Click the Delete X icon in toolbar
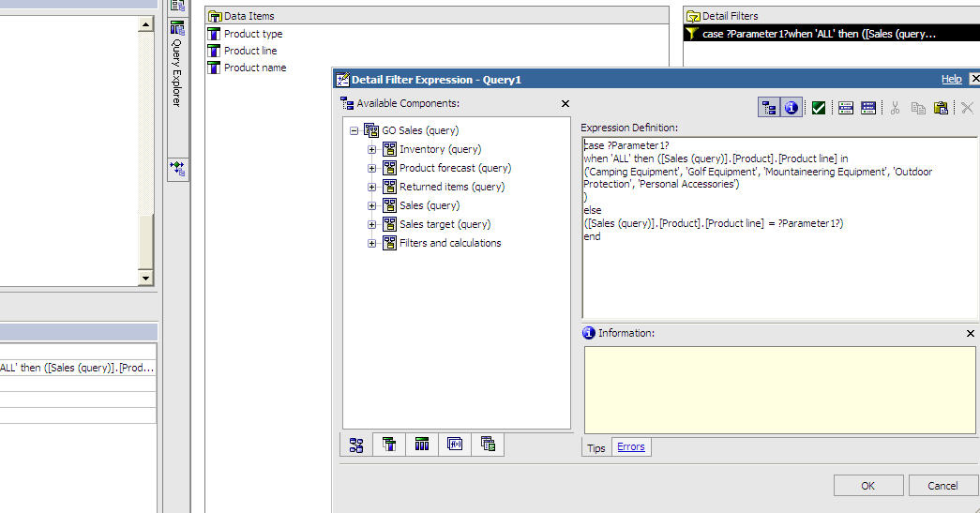 [968, 108]
